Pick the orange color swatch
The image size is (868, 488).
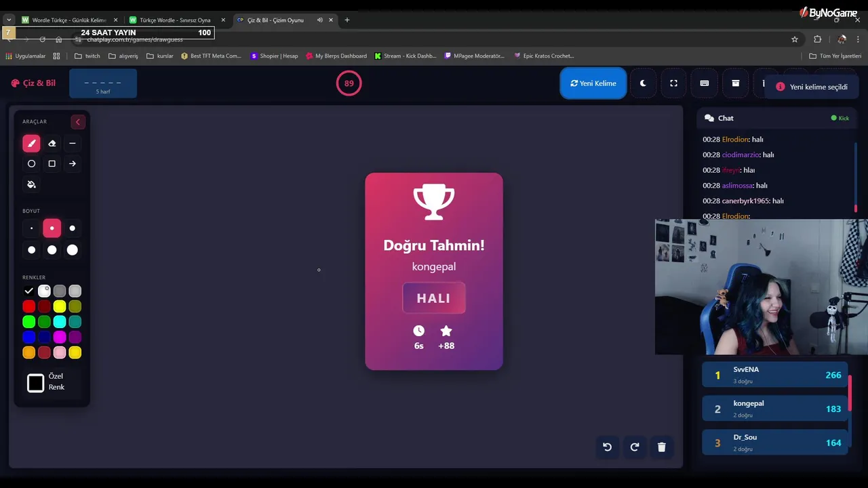(28, 352)
